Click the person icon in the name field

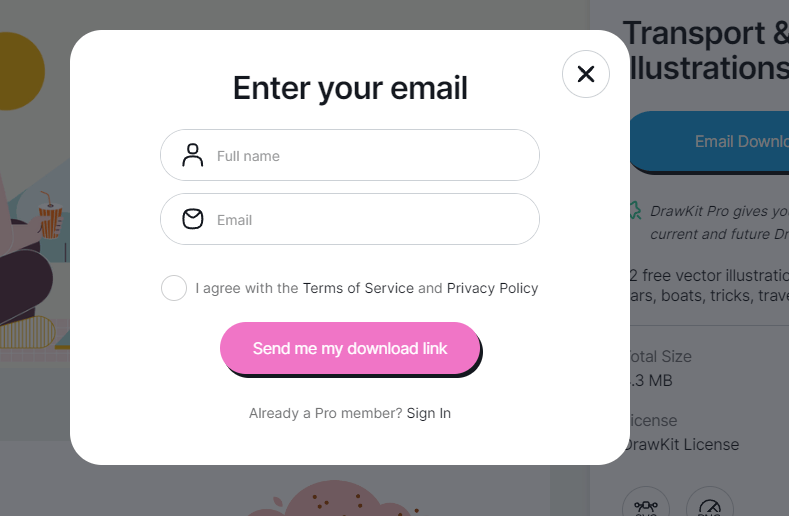point(193,155)
